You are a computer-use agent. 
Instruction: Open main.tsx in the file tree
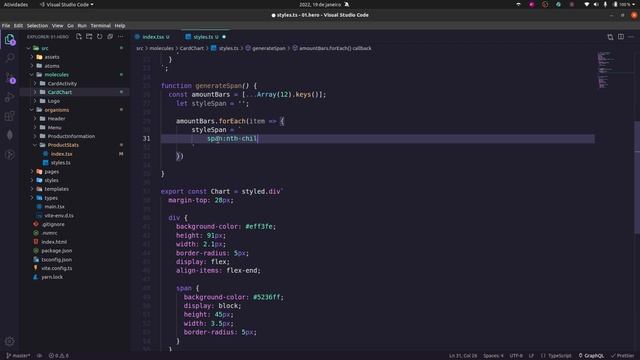coord(54,207)
